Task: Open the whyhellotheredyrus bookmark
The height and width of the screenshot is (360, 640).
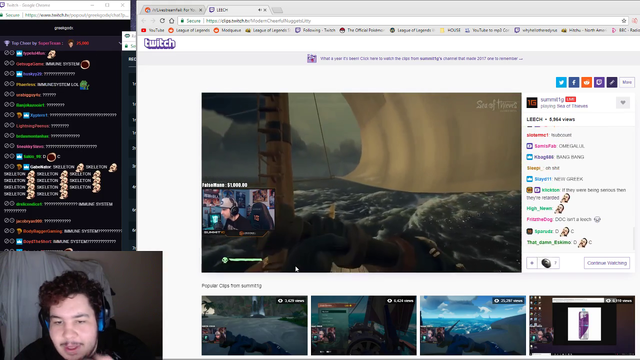Action: pyautogui.click(x=536, y=30)
